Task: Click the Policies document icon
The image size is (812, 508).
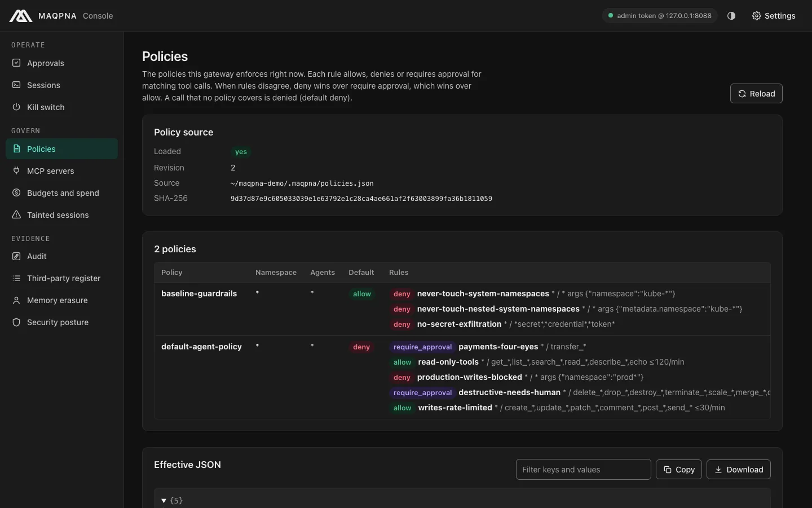Action: 16,148
